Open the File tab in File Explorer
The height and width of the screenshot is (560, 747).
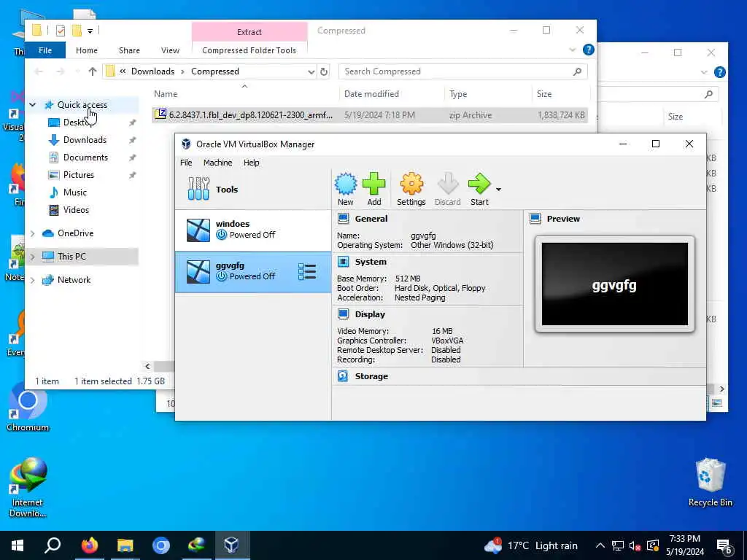coord(45,50)
